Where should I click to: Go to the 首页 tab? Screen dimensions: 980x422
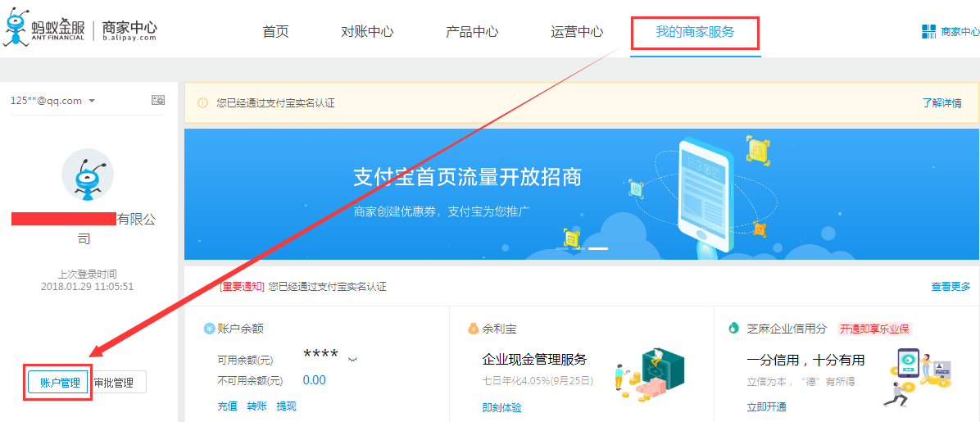pos(275,32)
